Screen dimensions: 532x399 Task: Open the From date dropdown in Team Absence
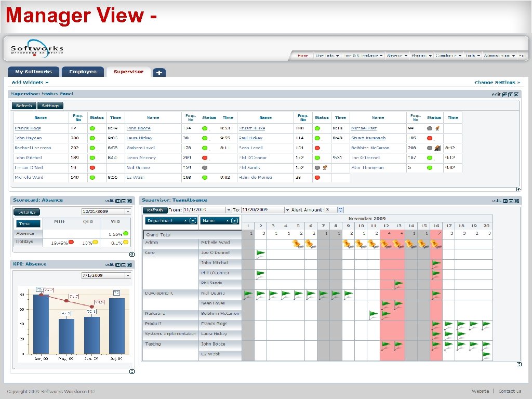[x=229, y=210]
